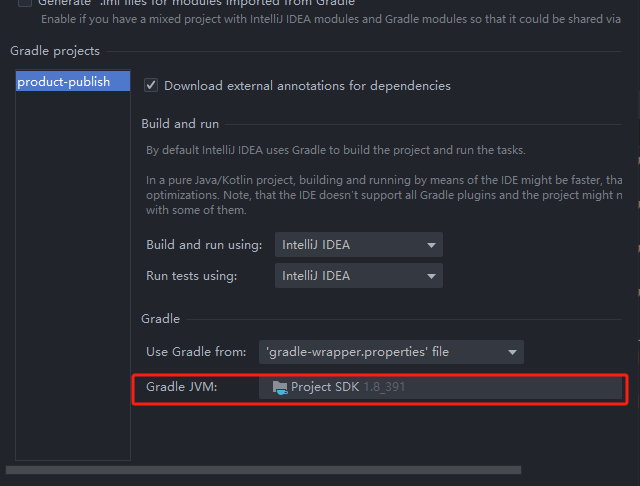This screenshot has height=486, width=640.
Task: Toggle the Generate *.iml files checkbox
Action: 24,3
